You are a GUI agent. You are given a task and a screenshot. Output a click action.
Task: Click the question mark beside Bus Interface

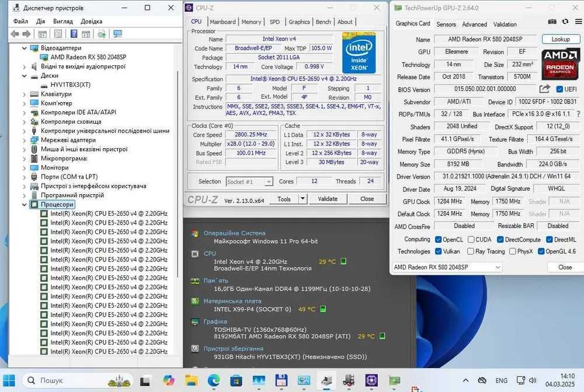[578, 114]
